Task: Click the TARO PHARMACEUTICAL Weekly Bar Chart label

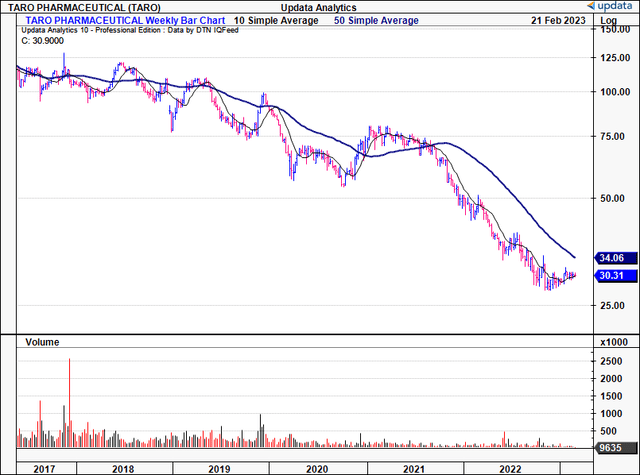Action: (125, 20)
